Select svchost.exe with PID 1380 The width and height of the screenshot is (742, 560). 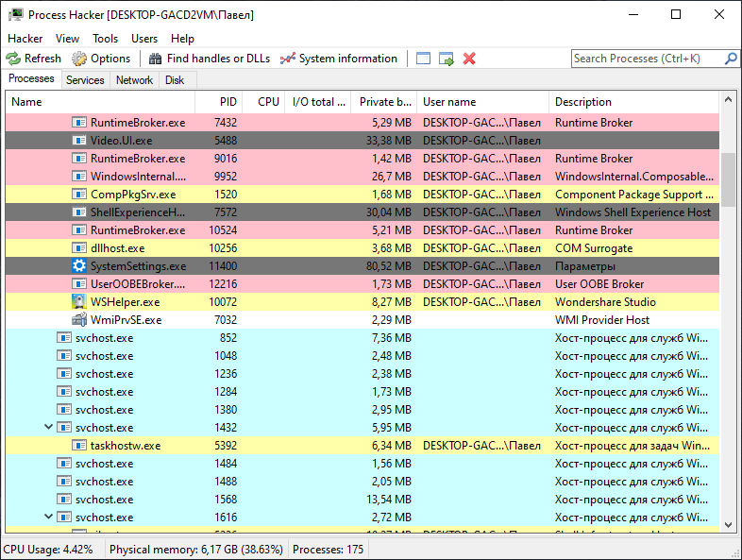(x=363, y=410)
